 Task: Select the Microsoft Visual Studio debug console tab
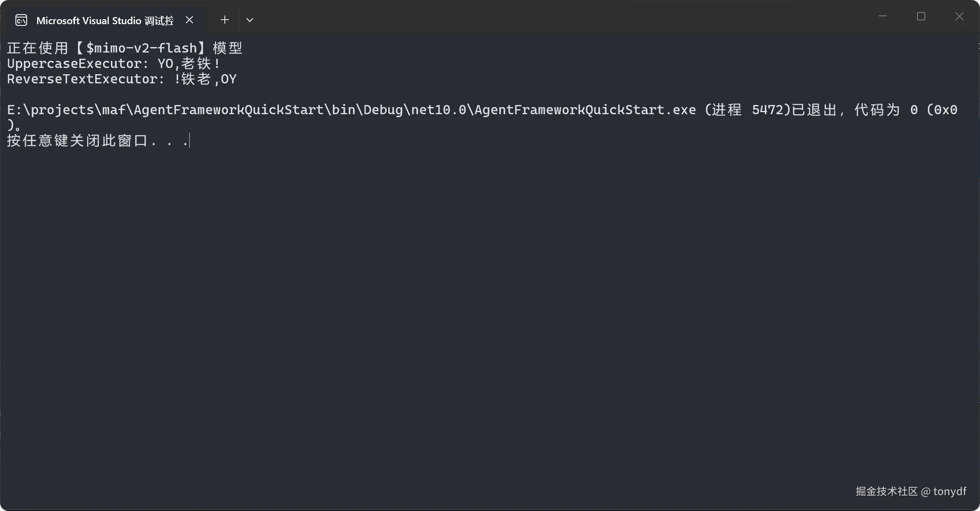[104, 20]
